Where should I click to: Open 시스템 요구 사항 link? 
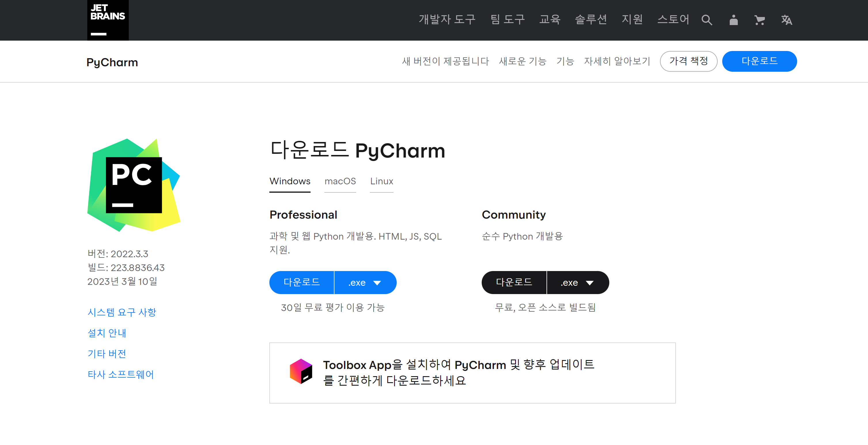click(122, 312)
